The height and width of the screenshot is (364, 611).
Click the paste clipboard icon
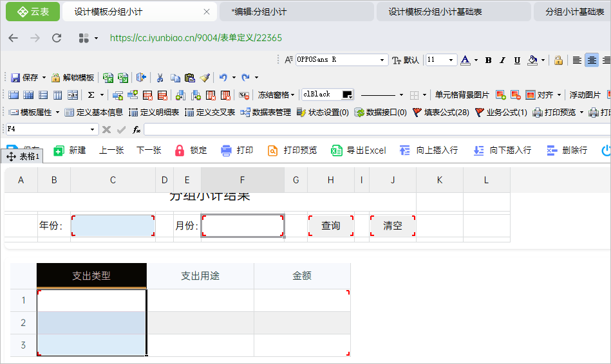190,77
